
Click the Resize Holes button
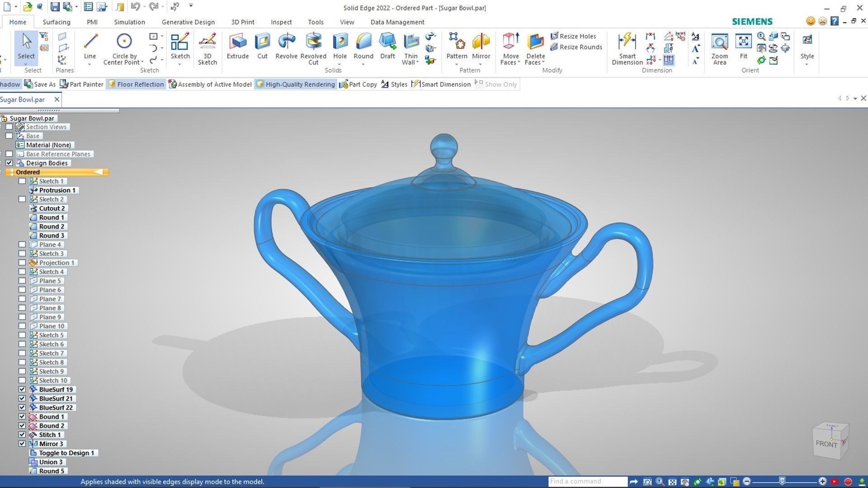pyautogui.click(x=573, y=36)
